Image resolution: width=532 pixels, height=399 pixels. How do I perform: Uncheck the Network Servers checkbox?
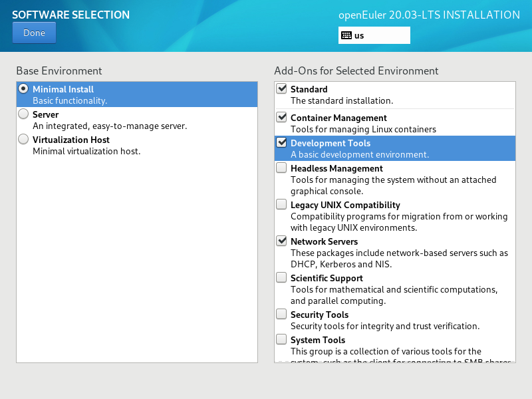coord(282,241)
